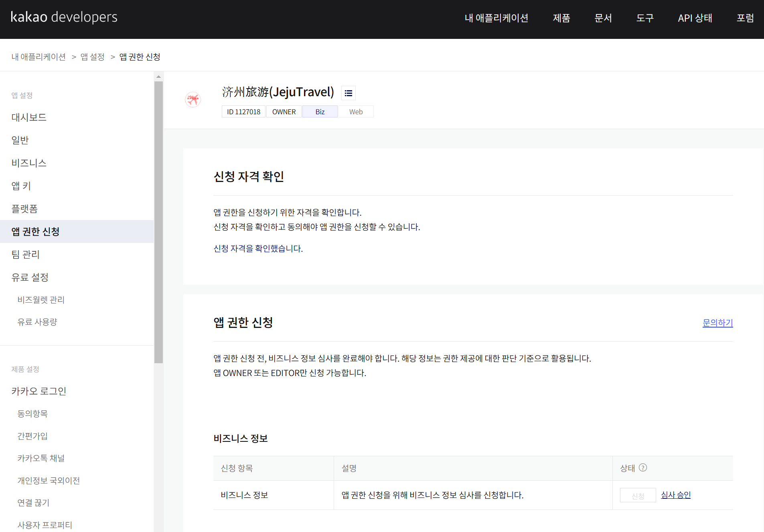This screenshot has height=532, width=764.
Task: Click the 신청 자격을 확인했습니다. text
Action: coord(258,249)
